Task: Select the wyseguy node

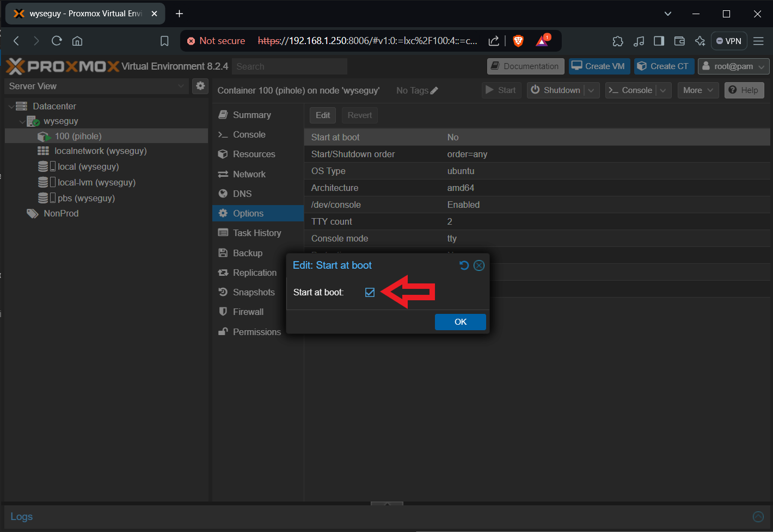Action: [61, 121]
